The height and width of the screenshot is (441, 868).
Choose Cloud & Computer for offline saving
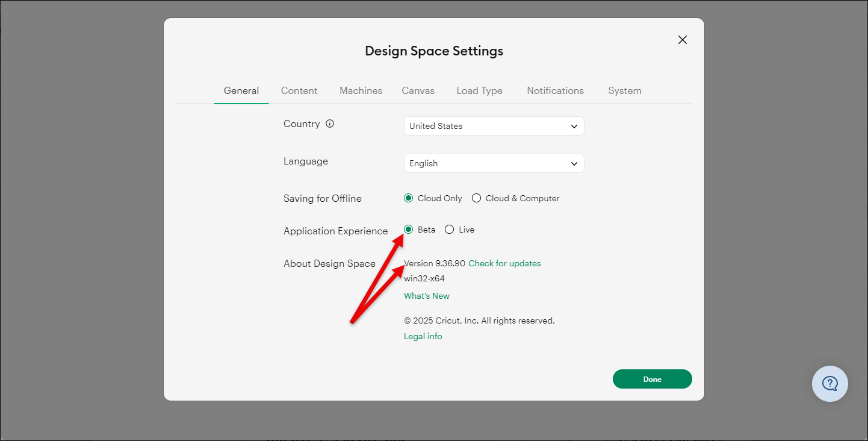click(476, 198)
